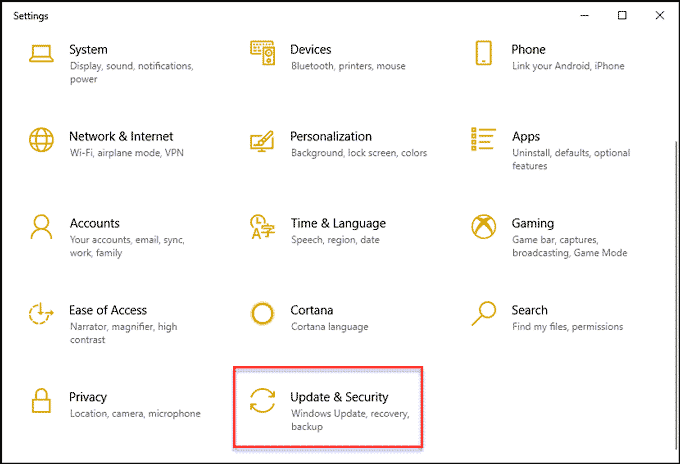This screenshot has width=680, height=464.
Task: Go to the Phone settings title
Action: pyautogui.click(x=528, y=49)
